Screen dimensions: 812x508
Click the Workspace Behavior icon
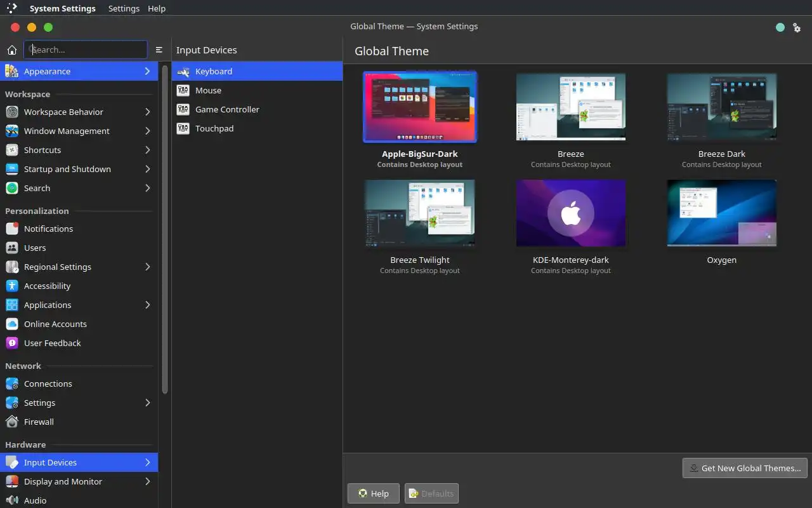point(11,112)
